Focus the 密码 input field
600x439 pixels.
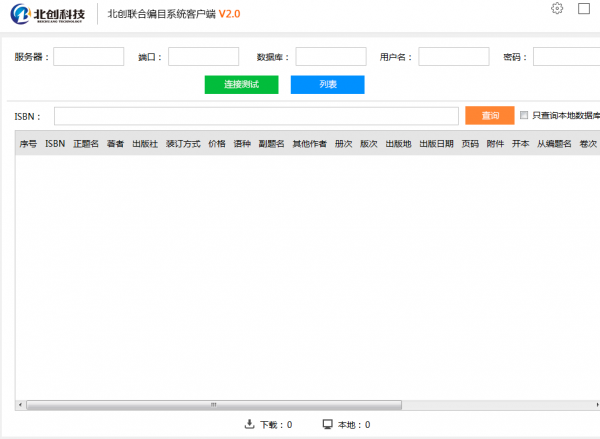[x=567, y=57]
